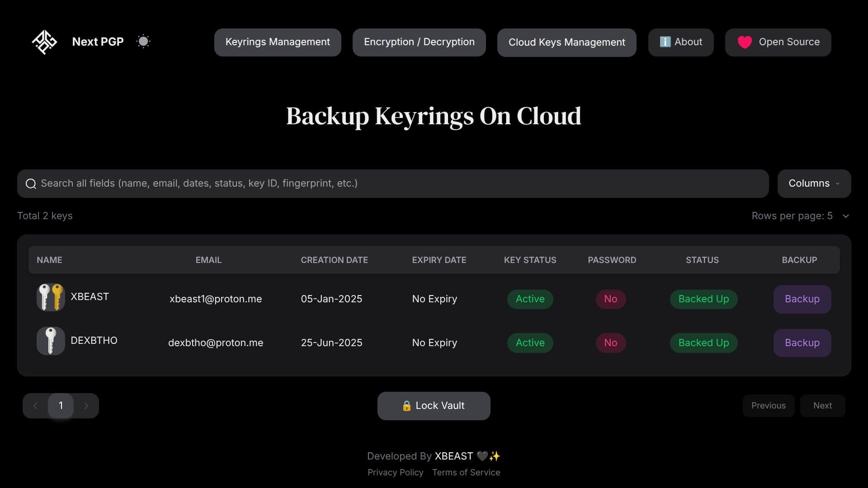Click the next page chevron arrow
Screen dimensions: 868x488
[86, 406]
